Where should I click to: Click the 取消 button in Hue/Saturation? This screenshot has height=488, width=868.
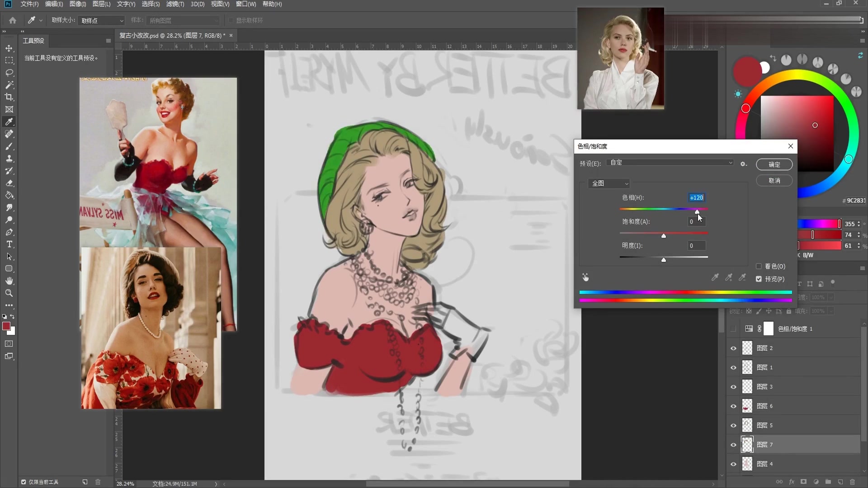[774, 181]
